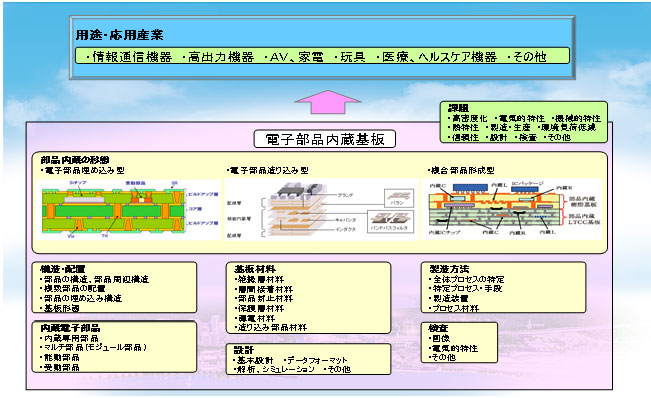
Task: Select '受動部品'
Action: pos(62,367)
